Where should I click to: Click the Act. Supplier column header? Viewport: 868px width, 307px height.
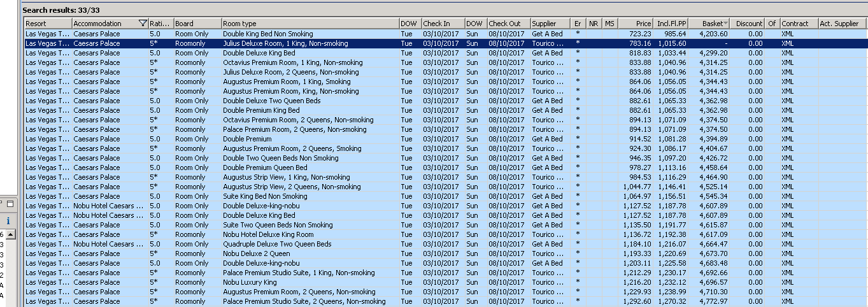[x=842, y=24]
